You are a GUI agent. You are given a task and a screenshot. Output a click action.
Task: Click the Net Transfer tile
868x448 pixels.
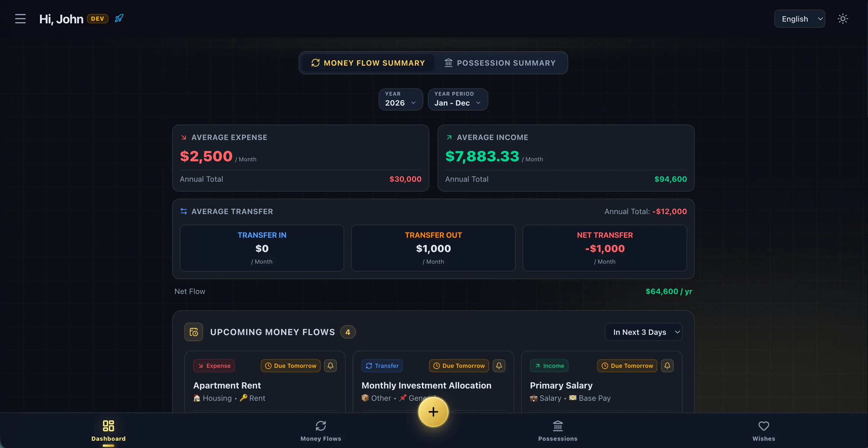point(605,248)
